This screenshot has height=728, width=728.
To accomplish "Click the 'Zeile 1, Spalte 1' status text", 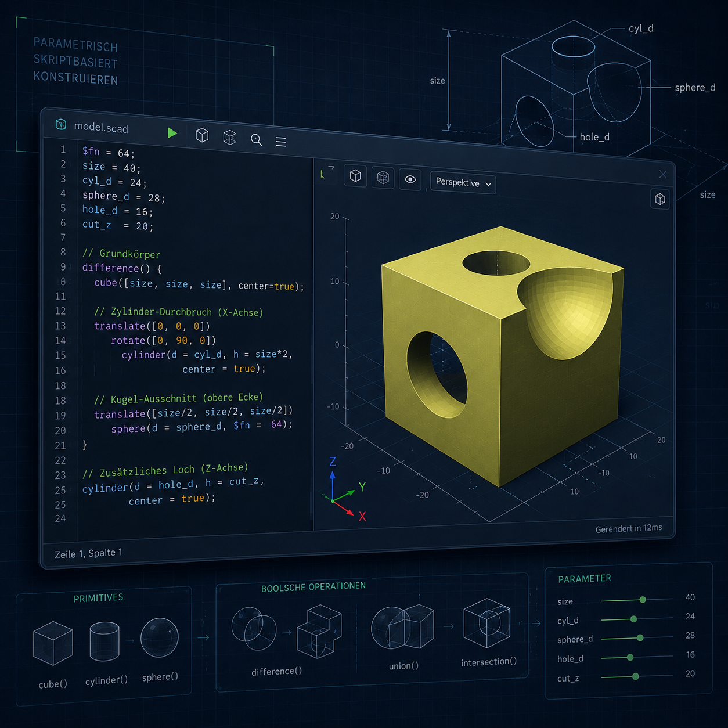I will [88, 553].
